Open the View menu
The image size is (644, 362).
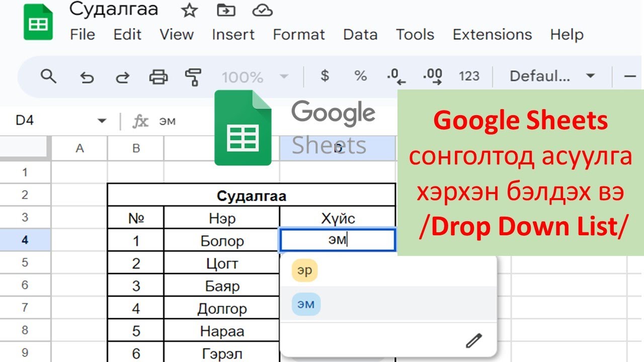177,34
